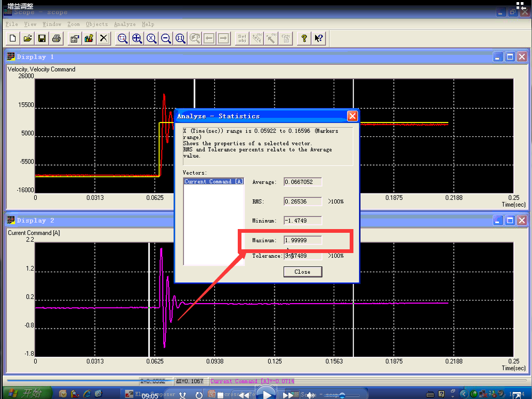Screen dimensions: 532x399
Task: Activate the context-sensitive help pointer
Action: click(319, 38)
